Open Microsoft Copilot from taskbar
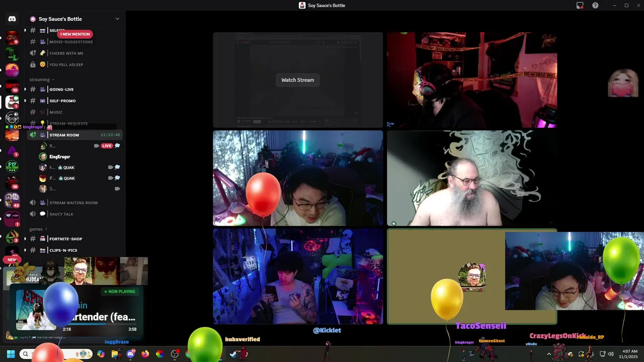The width and height of the screenshot is (644, 362). click(x=101, y=354)
